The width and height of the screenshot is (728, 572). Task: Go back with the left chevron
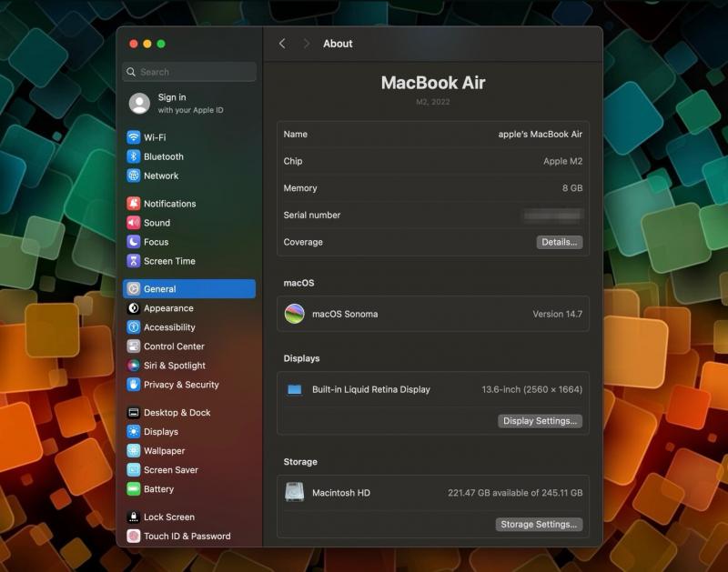[x=282, y=44]
